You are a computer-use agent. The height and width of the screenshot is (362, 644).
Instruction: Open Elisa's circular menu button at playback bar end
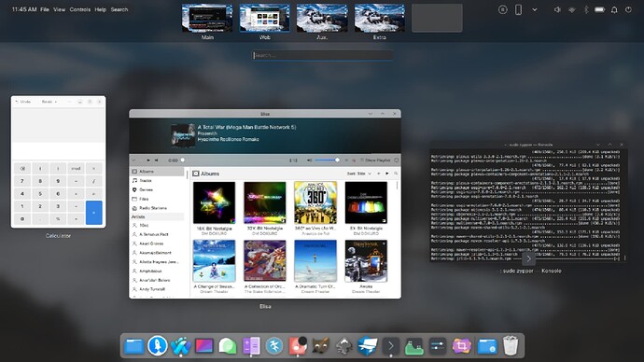click(397, 160)
